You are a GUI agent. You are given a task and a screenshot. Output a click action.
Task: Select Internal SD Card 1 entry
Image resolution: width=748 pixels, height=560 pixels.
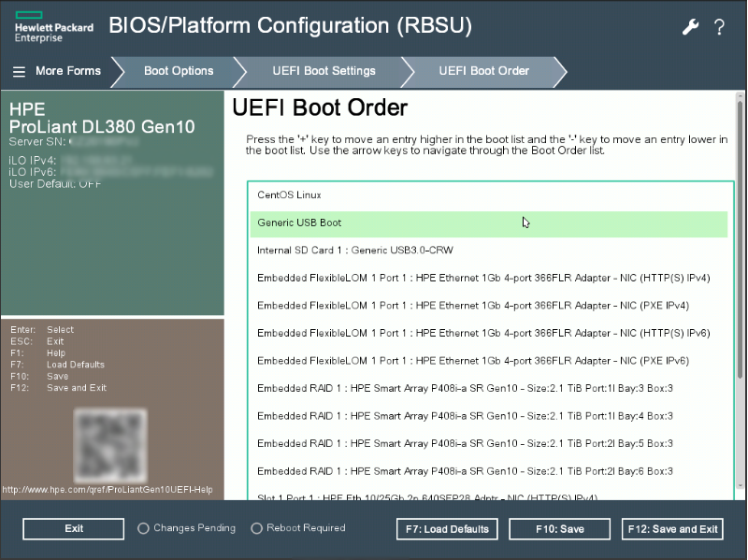354,251
